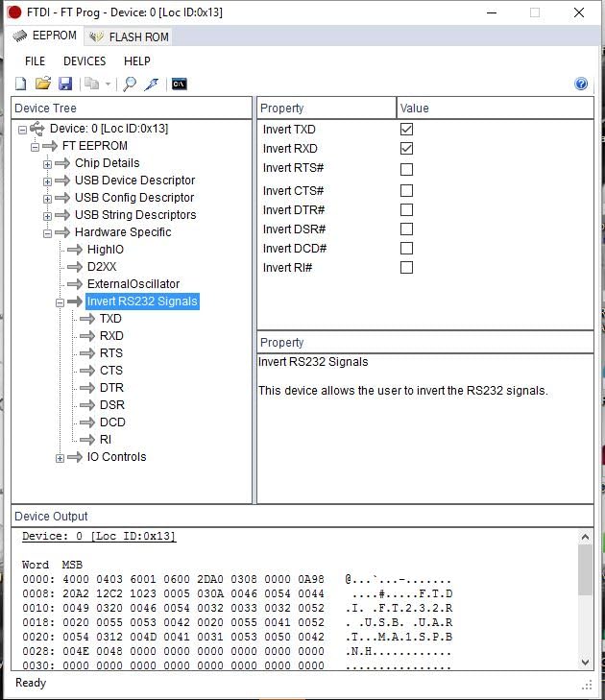Collapse the FT EEPROM node

point(35,147)
